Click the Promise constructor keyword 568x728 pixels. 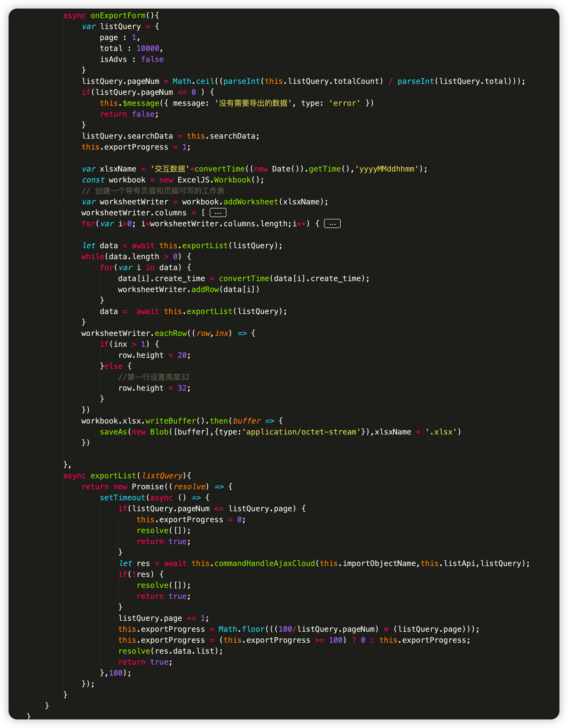point(148,487)
